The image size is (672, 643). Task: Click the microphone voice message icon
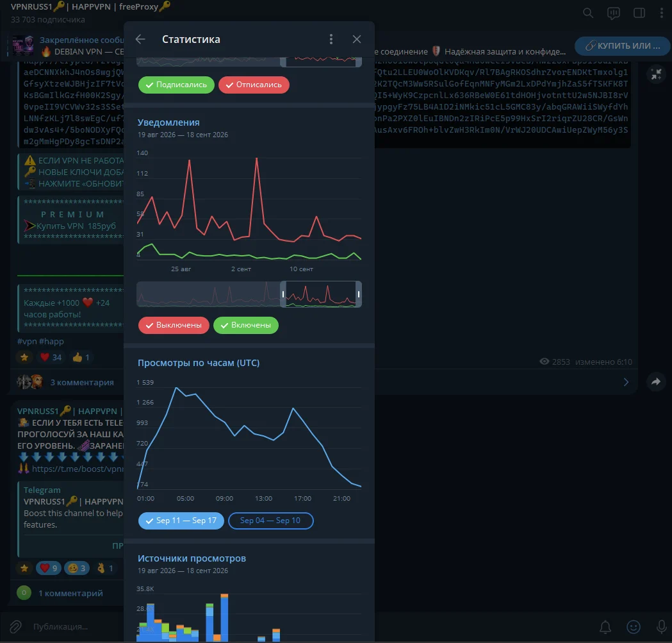tap(661, 627)
